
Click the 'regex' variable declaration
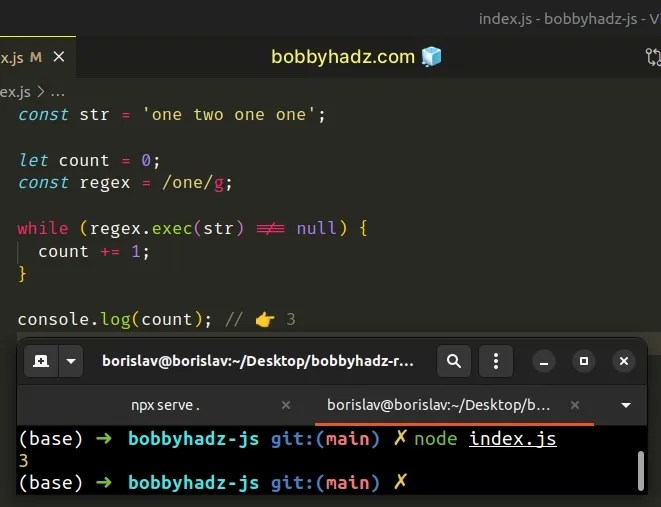(x=105, y=183)
